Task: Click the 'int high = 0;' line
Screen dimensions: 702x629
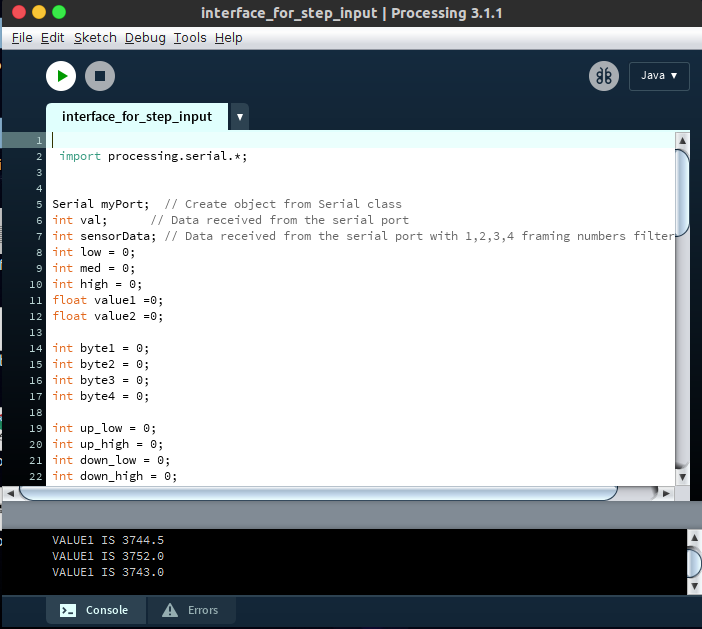Action: click(x=97, y=284)
